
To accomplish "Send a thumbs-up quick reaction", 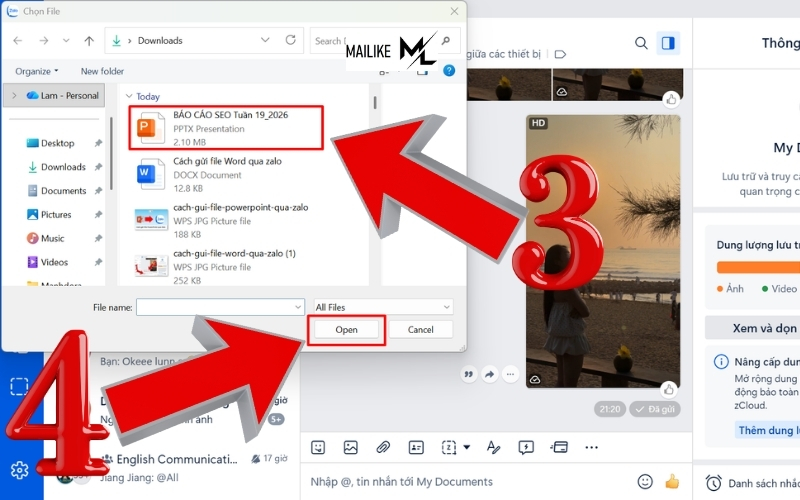I will 672,481.
